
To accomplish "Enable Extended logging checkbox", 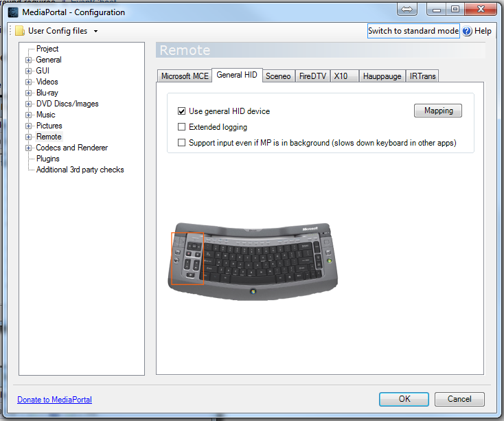I will (181, 127).
